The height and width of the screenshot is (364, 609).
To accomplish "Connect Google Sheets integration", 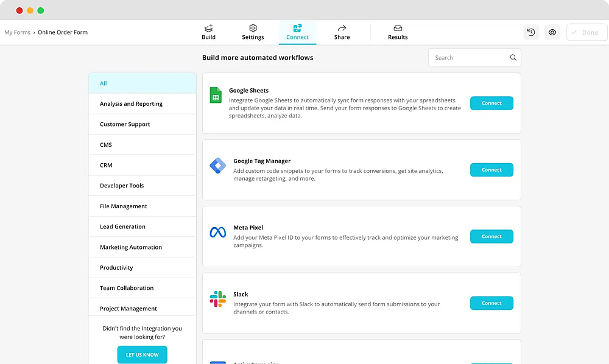I will point(491,103).
